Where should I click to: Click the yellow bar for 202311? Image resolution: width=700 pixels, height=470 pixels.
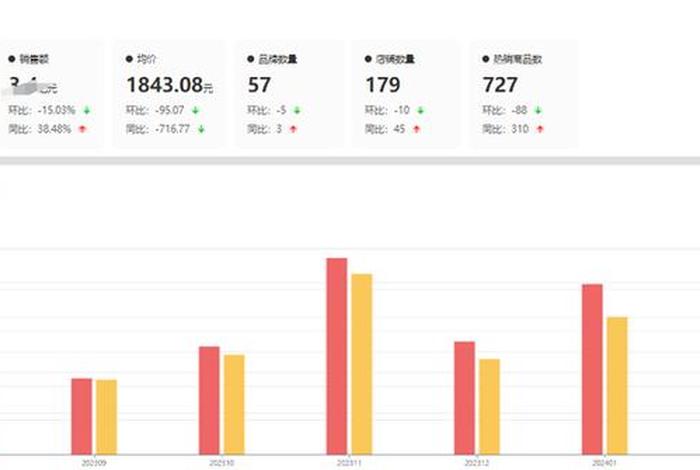[362, 364]
